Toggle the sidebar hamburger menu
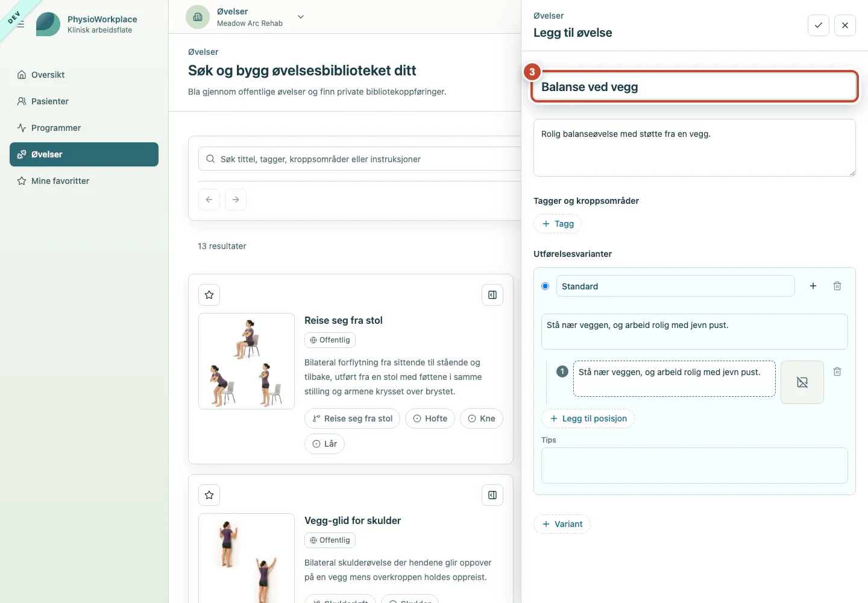The width and height of the screenshot is (868, 603). tap(20, 25)
